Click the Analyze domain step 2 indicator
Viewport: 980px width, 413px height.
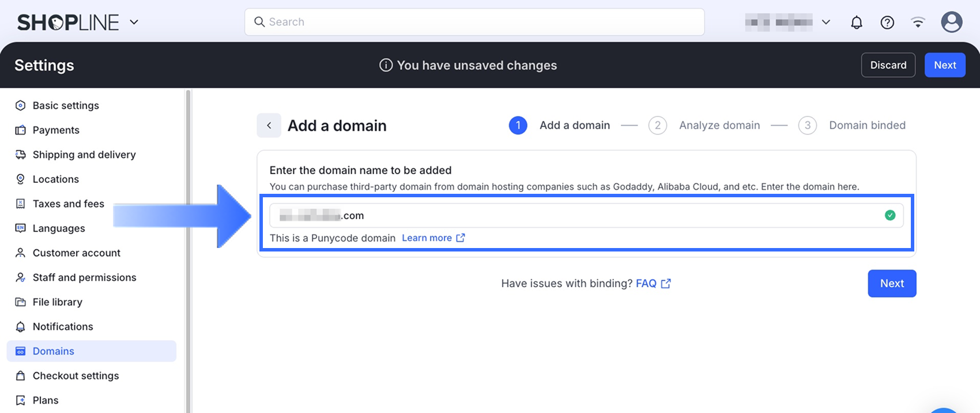click(658, 125)
